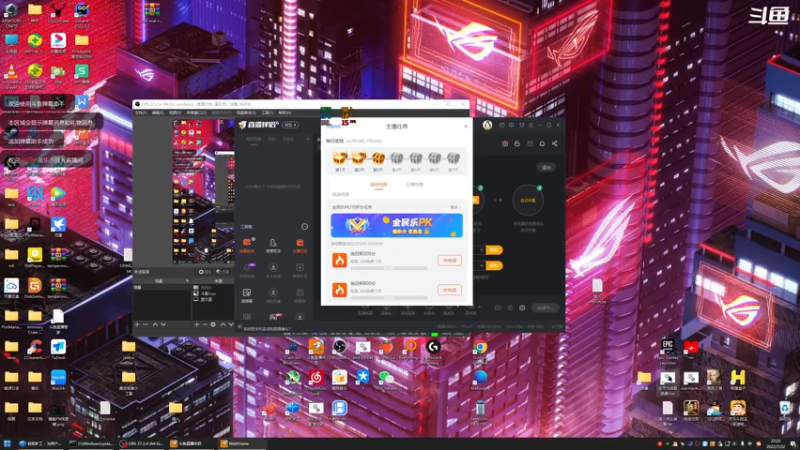
Task: Open GoLand desktop shortcut
Action: pos(82,14)
